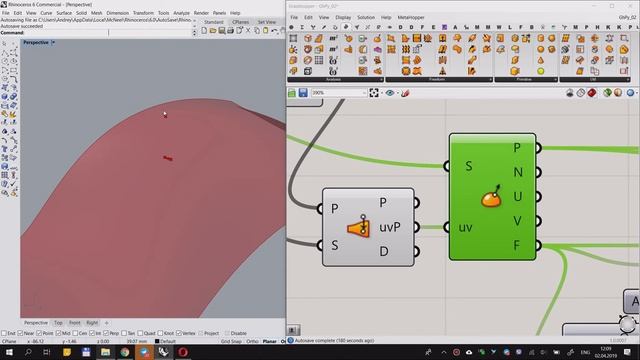Screen dimensions: 640x360
Task: Toggle the Near osnap checkbox
Action: (x=20, y=333)
